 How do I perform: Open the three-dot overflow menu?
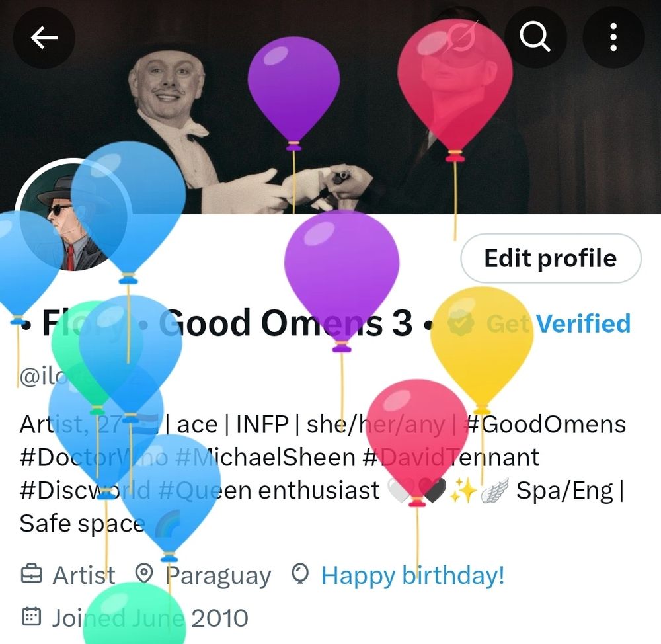tap(613, 37)
